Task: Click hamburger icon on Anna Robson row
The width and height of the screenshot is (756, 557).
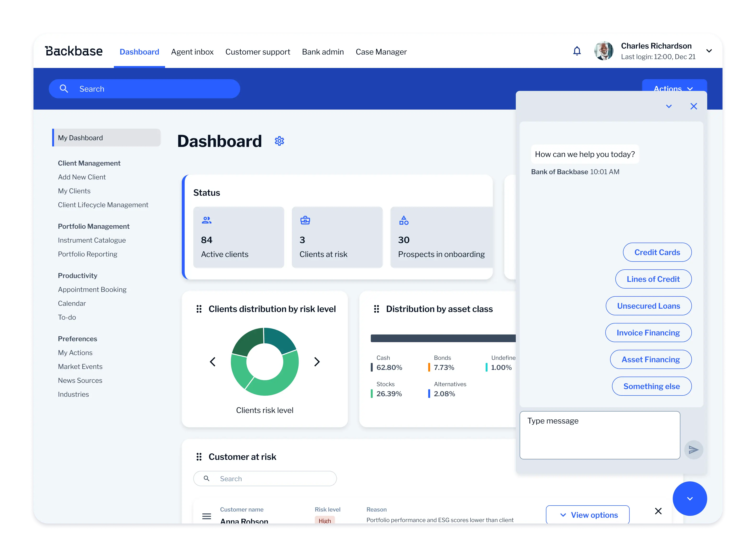Action: (207, 516)
